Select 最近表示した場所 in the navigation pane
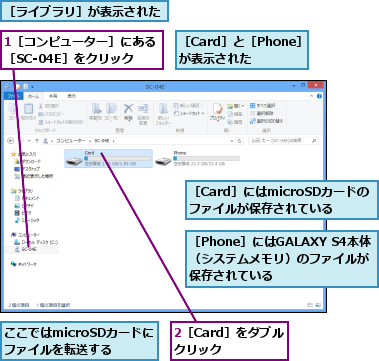The width and height of the screenshot is (379, 361). [x=34, y=176]
